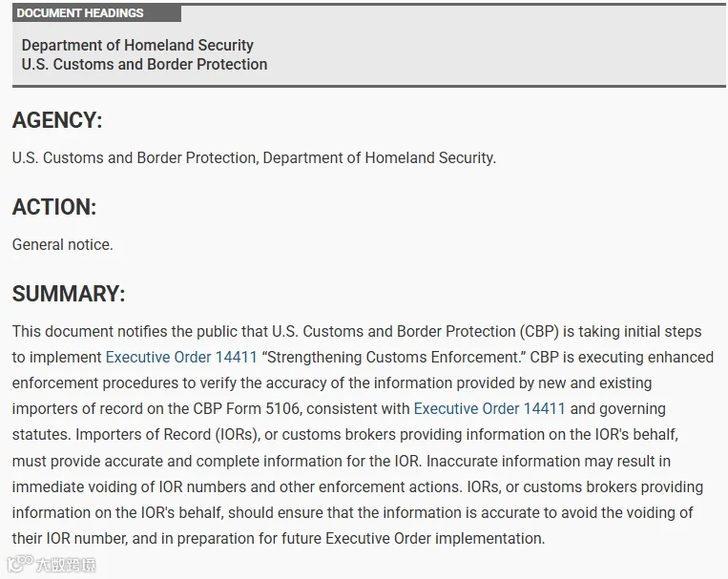Click the AGENCY: section heading
Screen dimensions: 728x579
click(57, 120)
